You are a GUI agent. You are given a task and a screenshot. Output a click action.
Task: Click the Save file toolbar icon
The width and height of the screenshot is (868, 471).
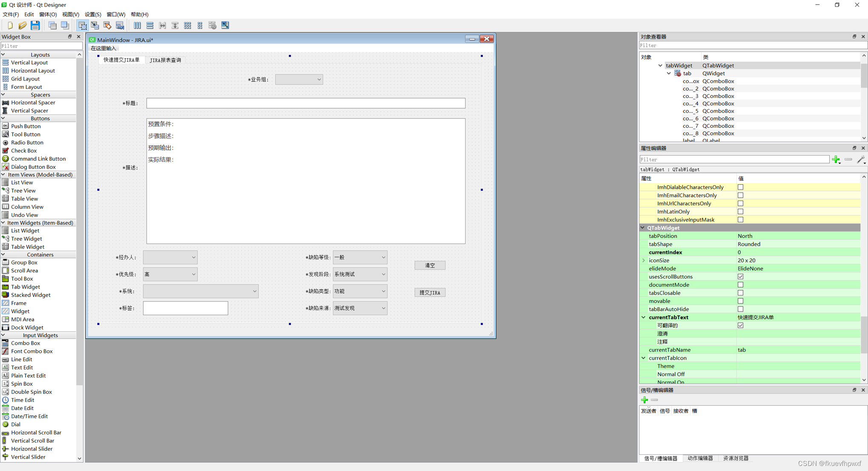coord(35,26)
